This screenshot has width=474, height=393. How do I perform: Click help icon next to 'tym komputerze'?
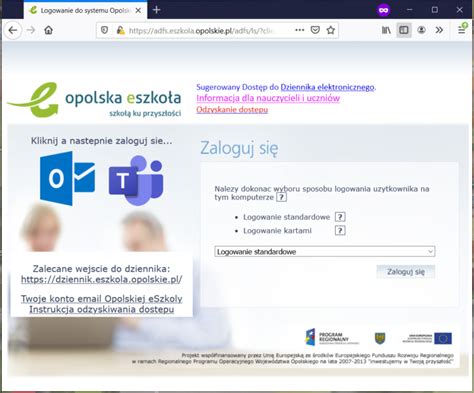282,197
